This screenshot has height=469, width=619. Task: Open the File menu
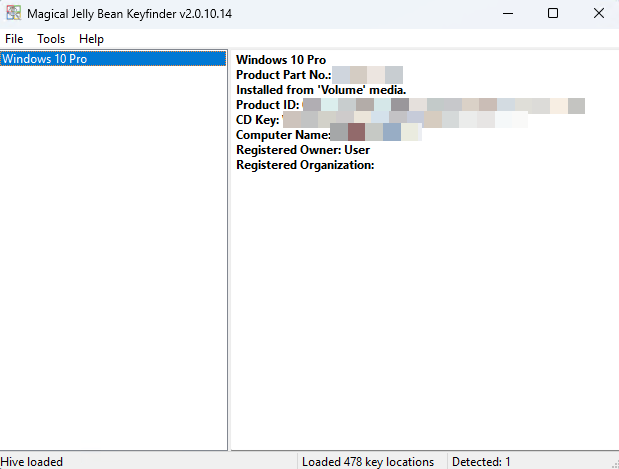coord(14,39)
